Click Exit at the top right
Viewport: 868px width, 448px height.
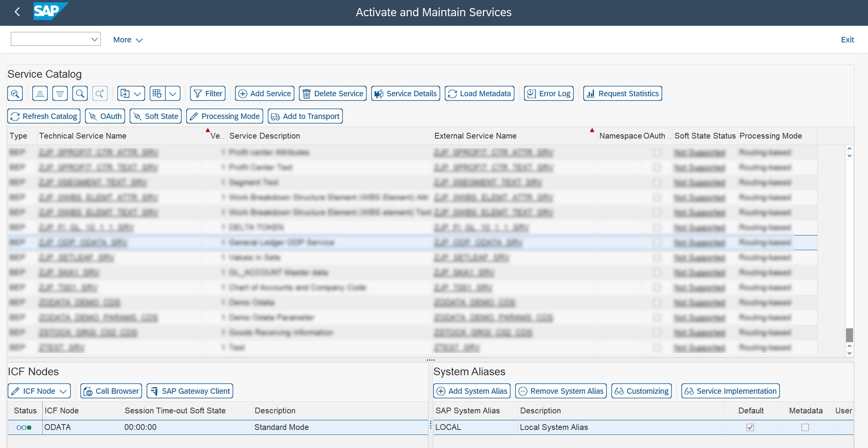[x=847, y=39]
